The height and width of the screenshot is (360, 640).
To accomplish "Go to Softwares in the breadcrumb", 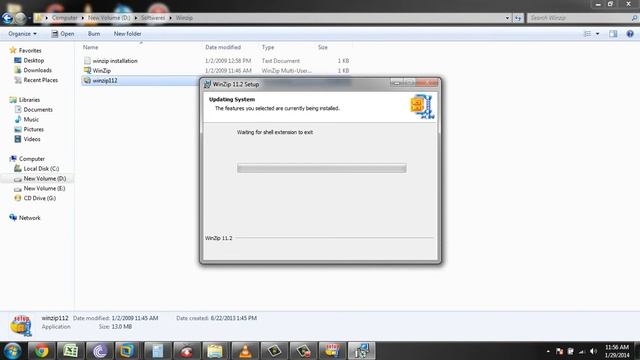I will 153,18.
